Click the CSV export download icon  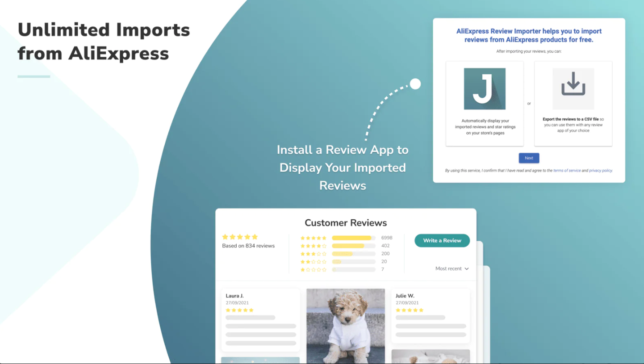(573, 89)
